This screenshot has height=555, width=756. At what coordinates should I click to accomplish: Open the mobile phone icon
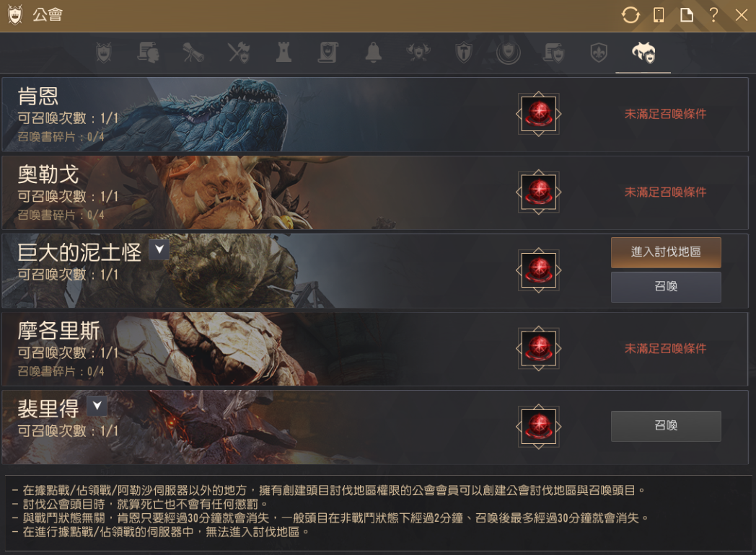pos(659,15)
